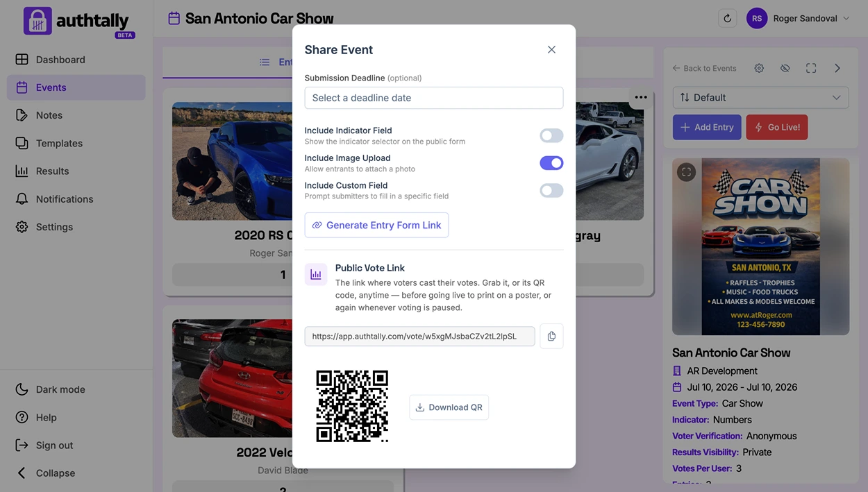Enable the Include Custom Field switch

551,190
